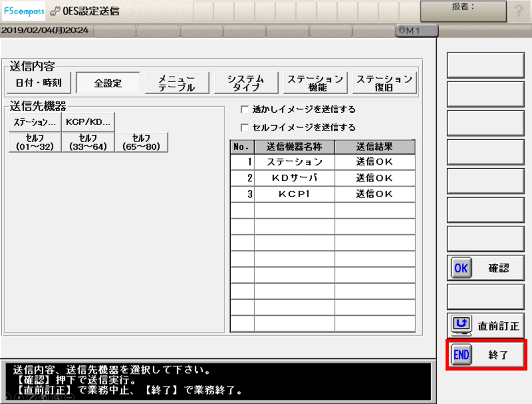Click the 送信結果 column header
The image size is (532, 404).
tap(375, 147)
